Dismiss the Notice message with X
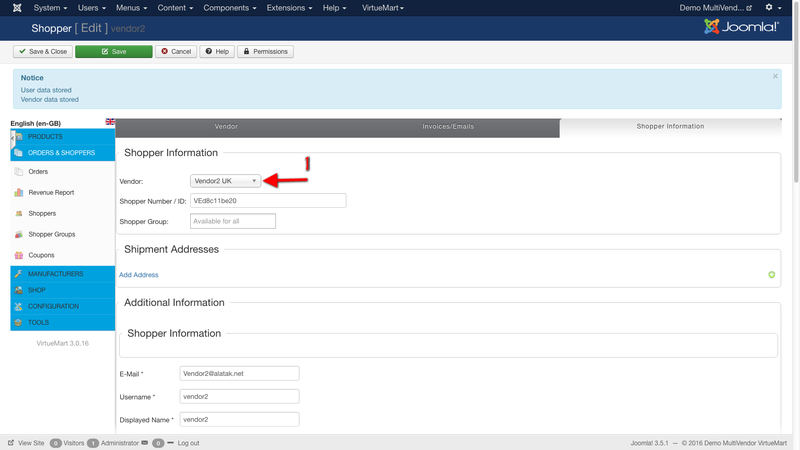This screenshot has width=800, height=450. (775, 76)
